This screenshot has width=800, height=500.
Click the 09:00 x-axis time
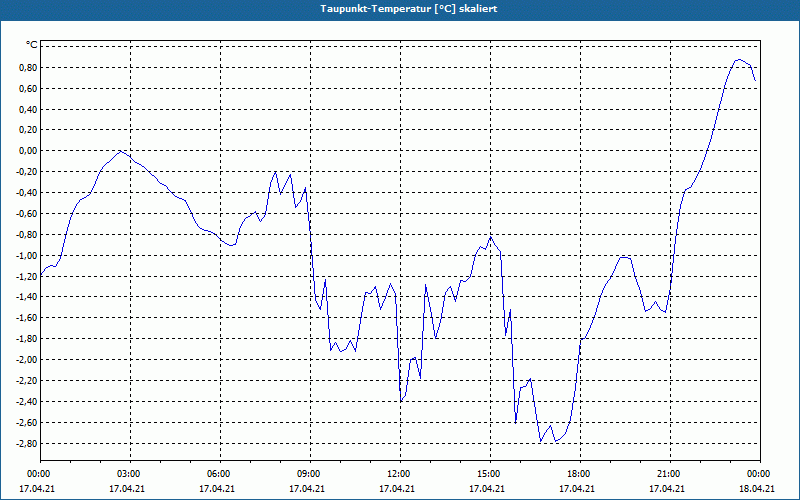coord(310,474)
